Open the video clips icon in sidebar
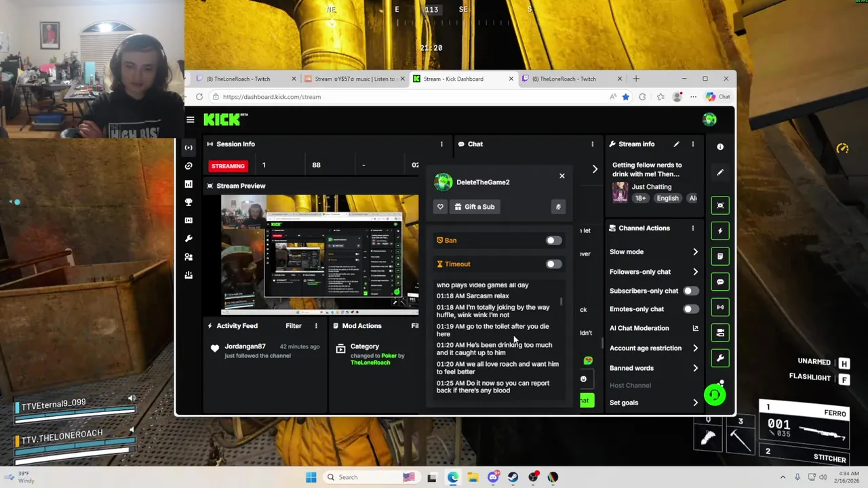This screenshot has width=868, height=488. coord(189,220)
